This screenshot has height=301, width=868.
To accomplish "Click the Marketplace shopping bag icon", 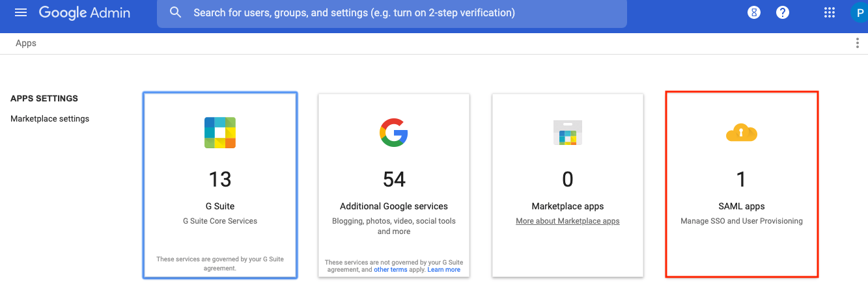I will tap(567, 133).
